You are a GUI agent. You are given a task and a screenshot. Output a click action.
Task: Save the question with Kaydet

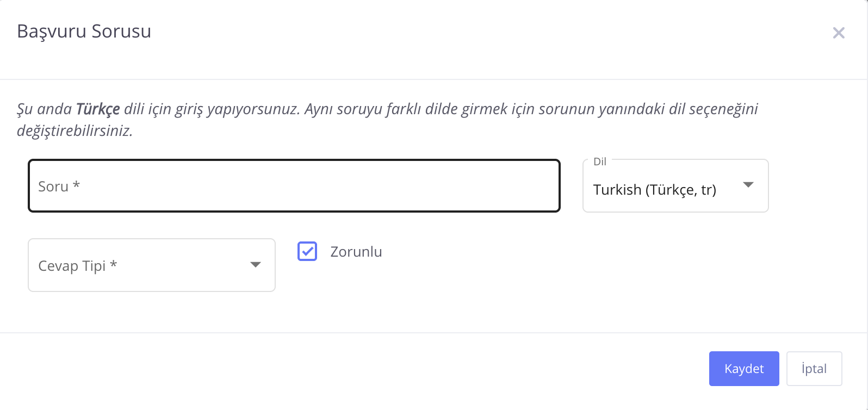[743, 369]
